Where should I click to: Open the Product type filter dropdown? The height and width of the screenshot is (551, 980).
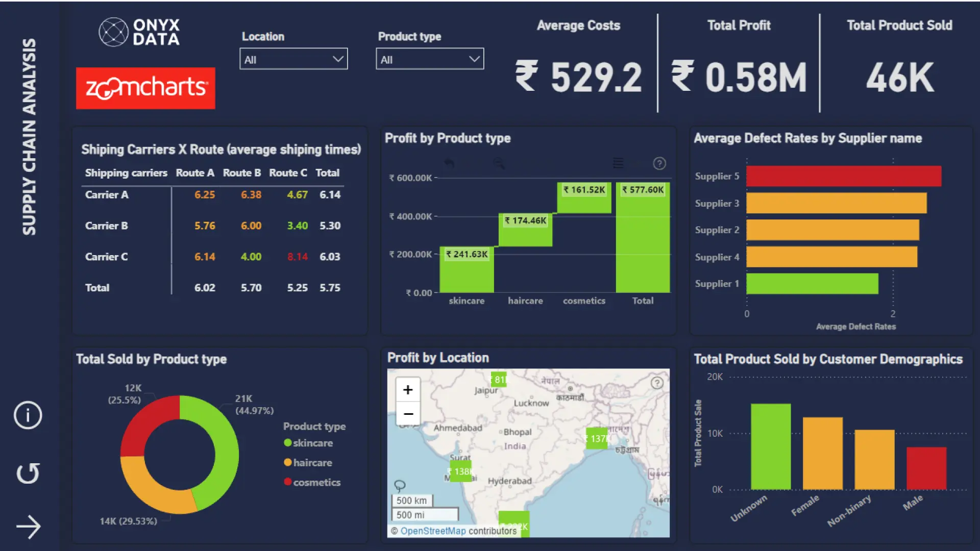pyautogui.click(x=430, y=59)
